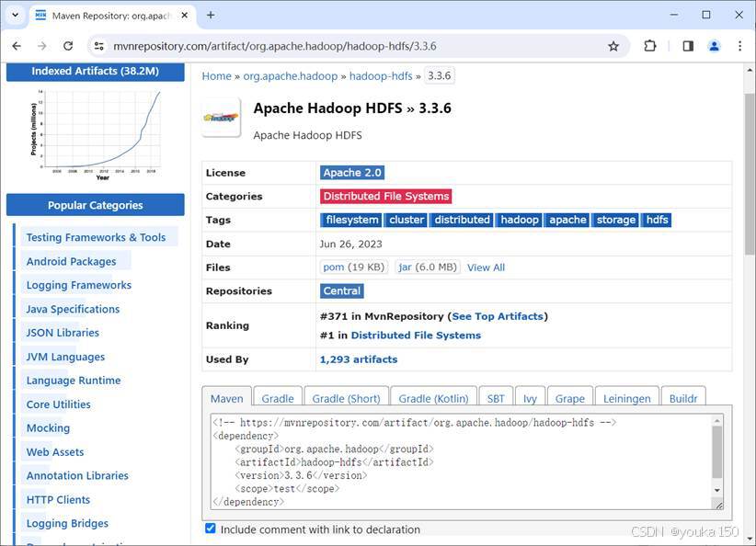
Task: Open the Chrome three-dot menu
Action: 739,46
